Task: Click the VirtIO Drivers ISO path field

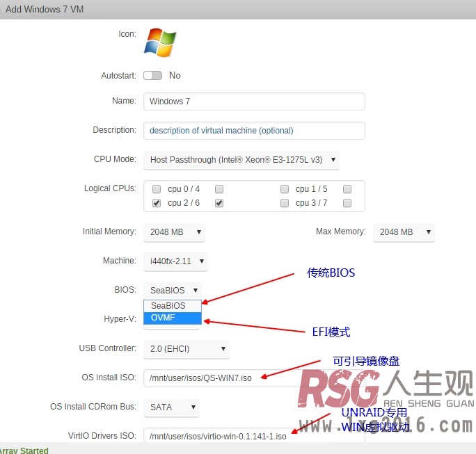Action: (x=254, y=436)
